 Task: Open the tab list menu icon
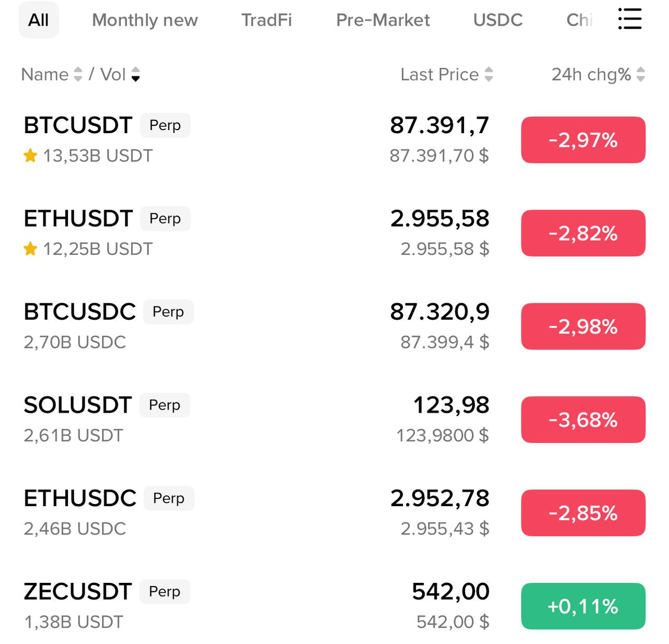629,19
